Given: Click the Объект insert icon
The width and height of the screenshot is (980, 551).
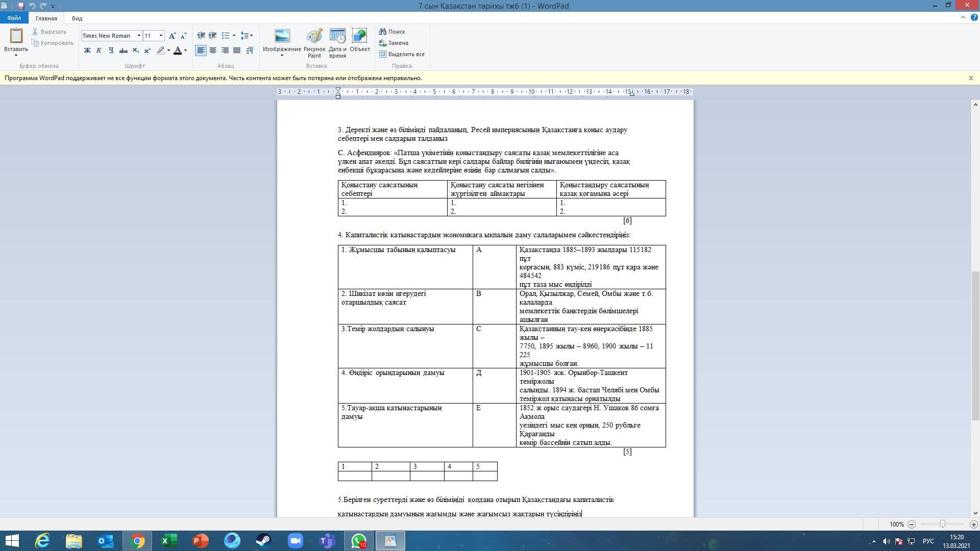Looking at the screenshot, I should coord(359,41).
